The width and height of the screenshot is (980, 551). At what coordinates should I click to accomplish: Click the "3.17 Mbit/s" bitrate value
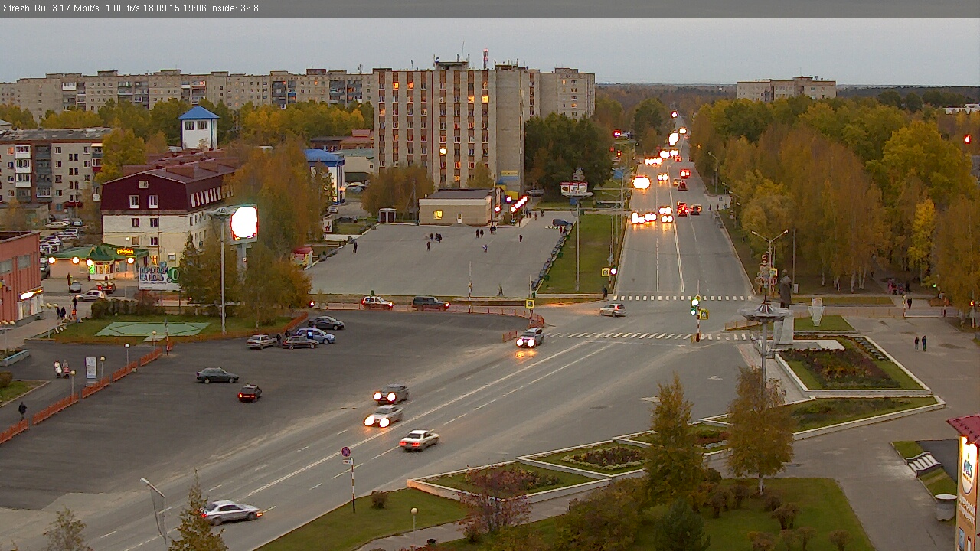click(76, 8)
